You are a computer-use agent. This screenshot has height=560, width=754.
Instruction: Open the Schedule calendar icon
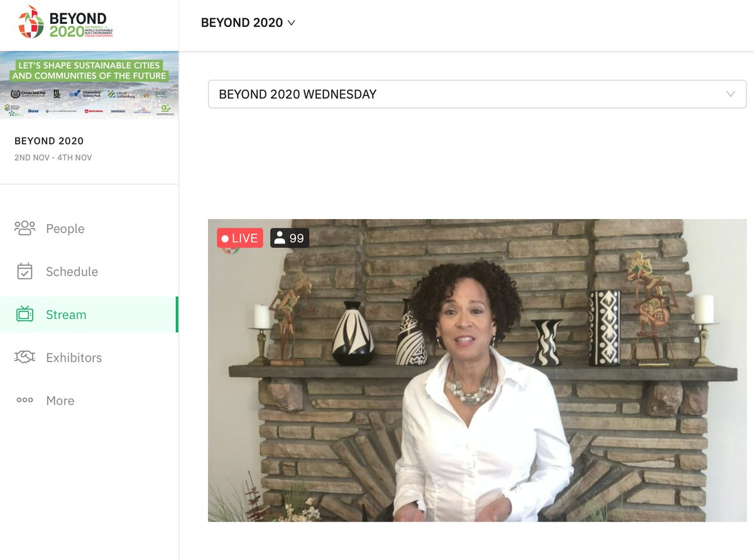click(25, 271)
